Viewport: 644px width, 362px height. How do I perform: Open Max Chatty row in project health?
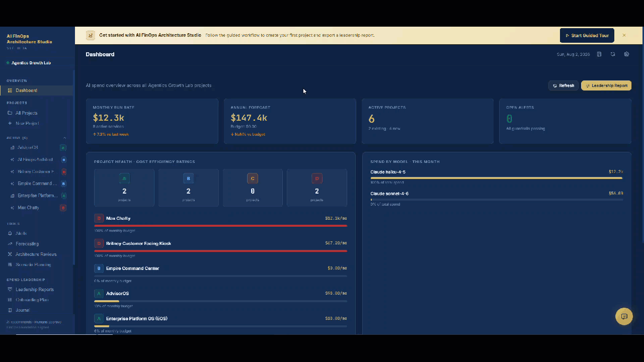pos(220,223)
